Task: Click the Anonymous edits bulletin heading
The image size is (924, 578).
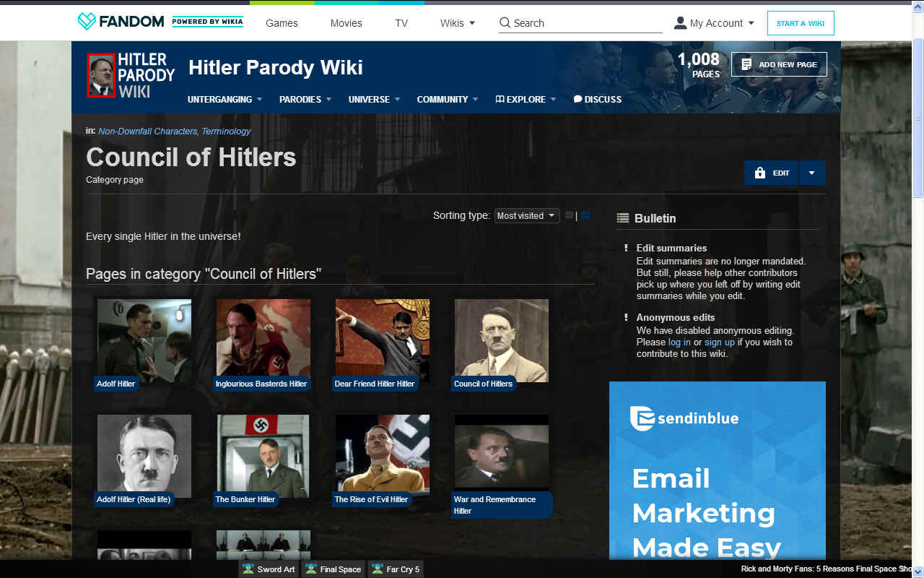Action: pos(676,317)
